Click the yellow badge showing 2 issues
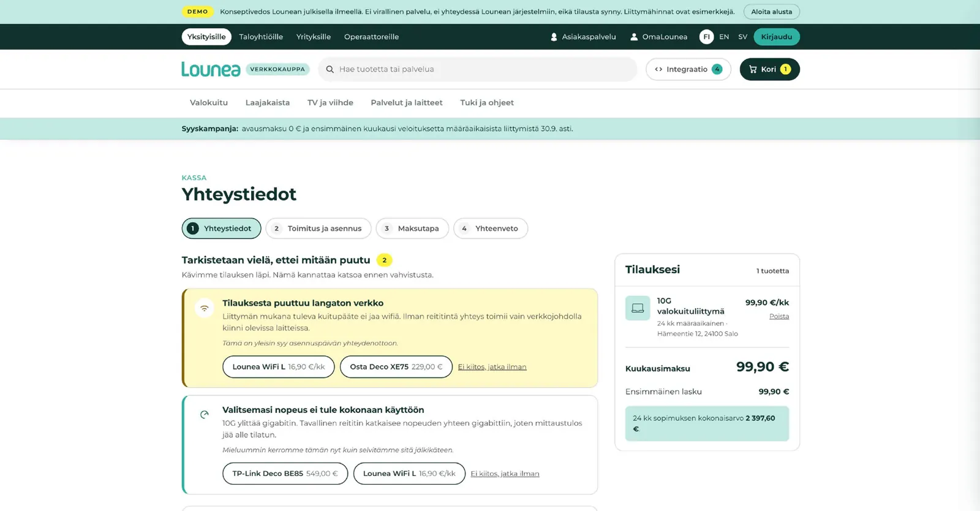Screen dimensions: 980x511 point(384,260)
